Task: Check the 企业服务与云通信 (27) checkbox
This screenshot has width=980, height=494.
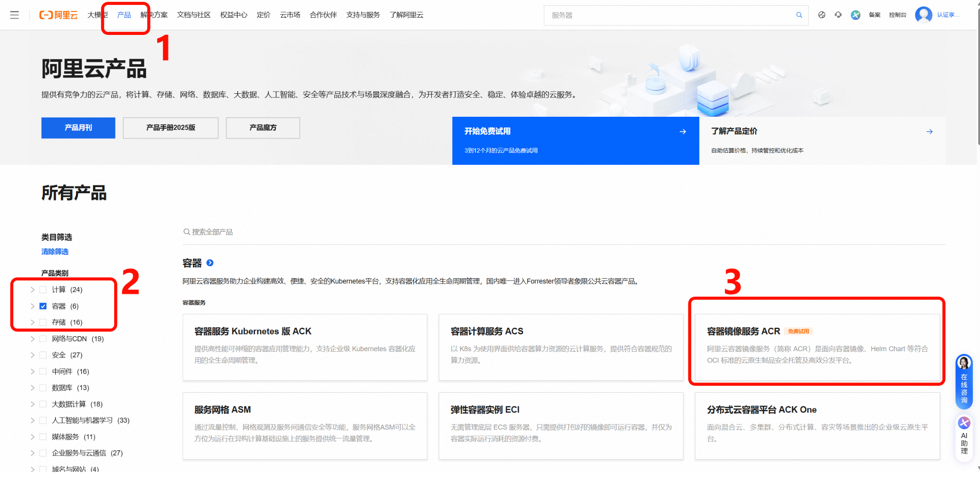Action: 43,453
